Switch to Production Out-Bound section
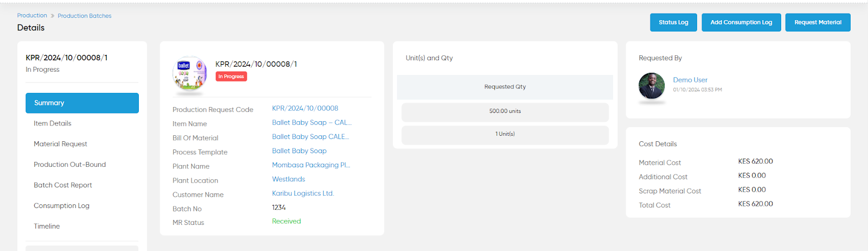The height and width of the screenshot is (251, 868). coord(70,165)
